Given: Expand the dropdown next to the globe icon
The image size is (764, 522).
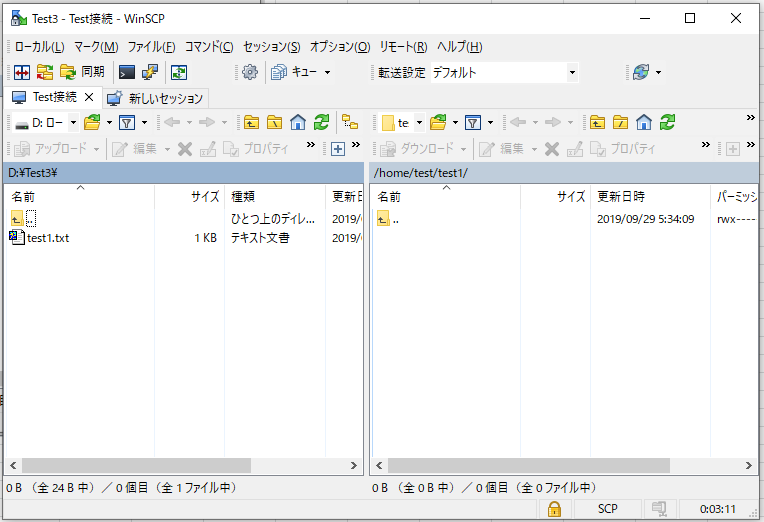Looking at the screenshot, I should 658,73.
